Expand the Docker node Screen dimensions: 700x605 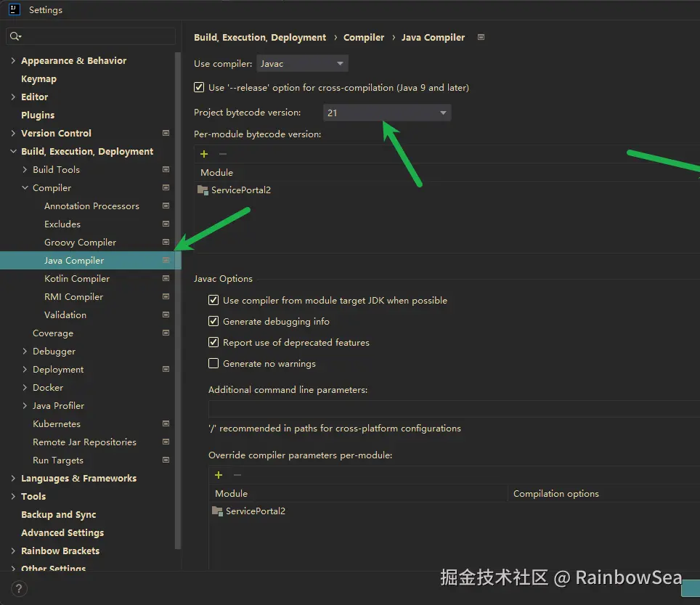pos(25,387)
